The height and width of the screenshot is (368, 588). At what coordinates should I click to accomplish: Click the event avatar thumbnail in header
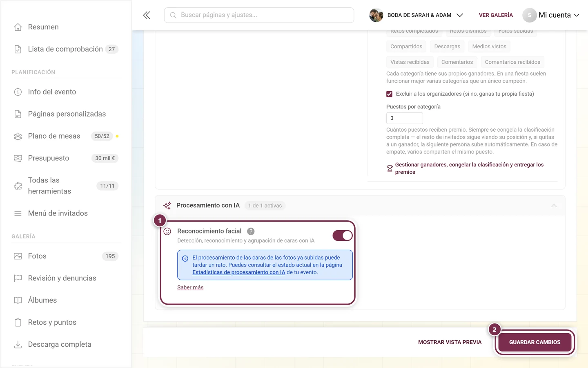pyautogui.click(x=376, y=15)
